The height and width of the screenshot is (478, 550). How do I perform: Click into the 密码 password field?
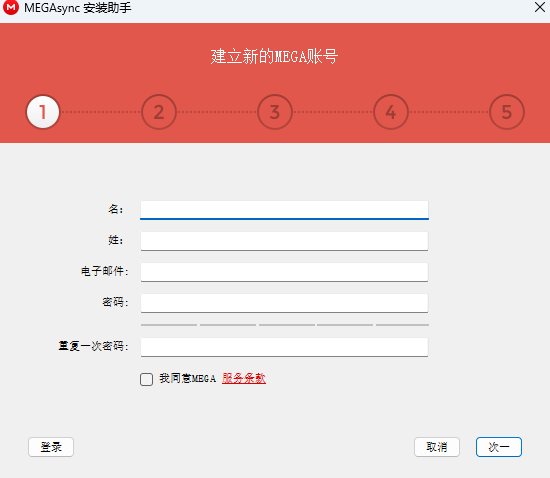pyautogui.click(x=284, y=303)
